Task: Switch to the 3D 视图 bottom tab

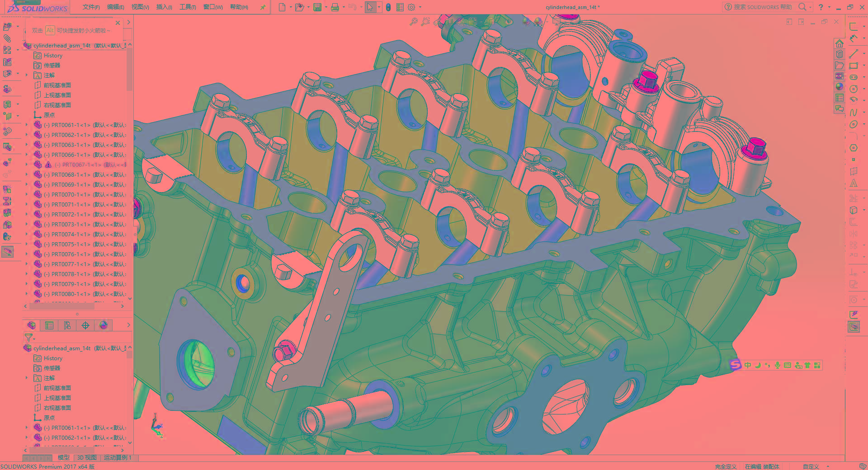Action: point(87,457)
